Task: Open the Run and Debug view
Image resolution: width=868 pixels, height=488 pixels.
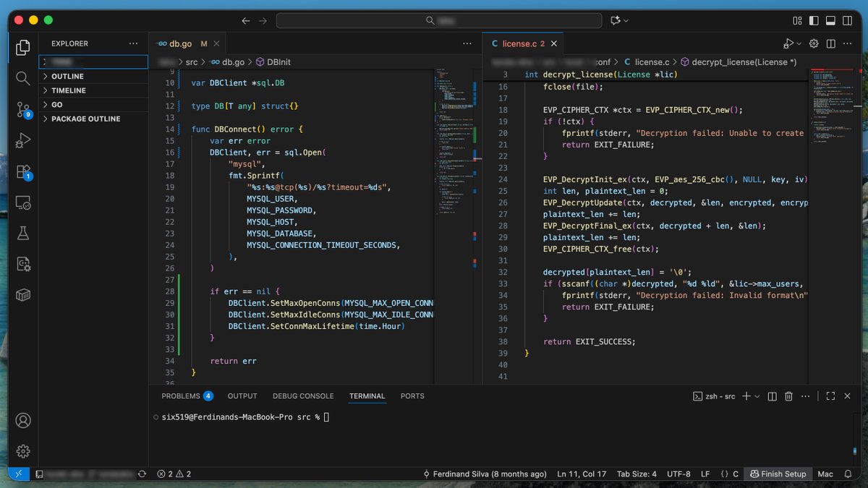Action: click(23, 140)
